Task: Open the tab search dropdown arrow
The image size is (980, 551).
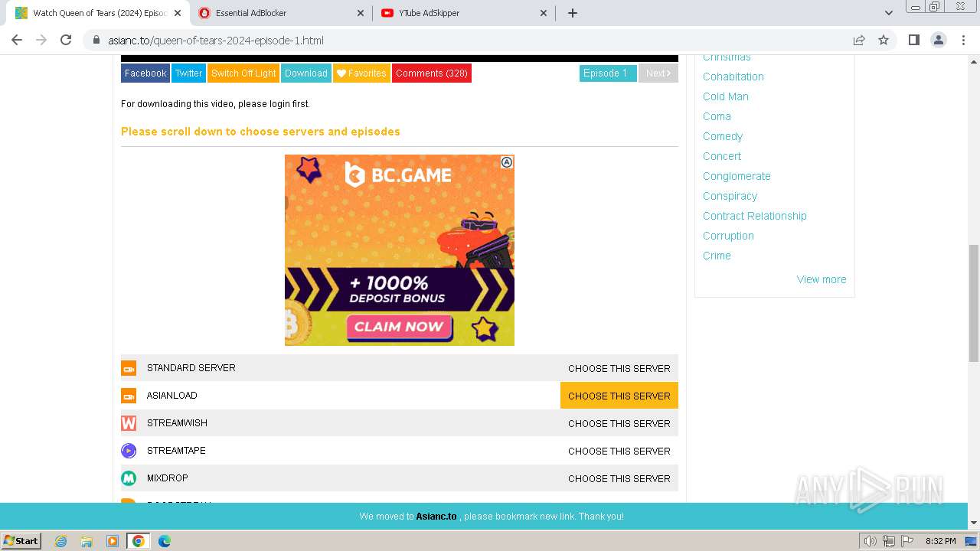Action: (x=889, y=13)
